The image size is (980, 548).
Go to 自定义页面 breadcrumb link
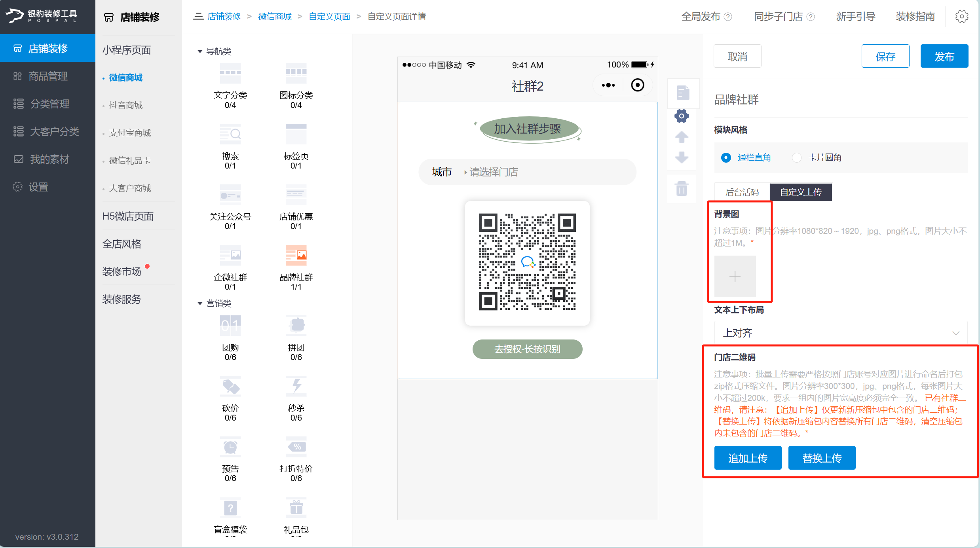tap(329, 17)
